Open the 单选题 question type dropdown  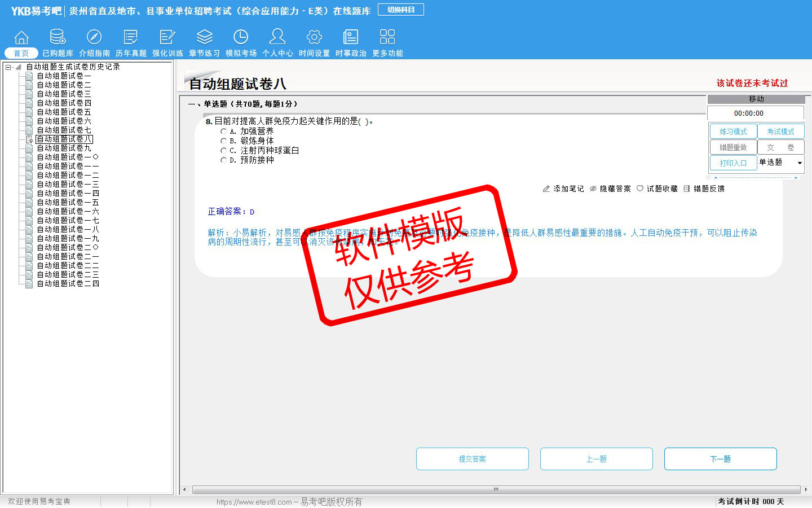(800, 163)
